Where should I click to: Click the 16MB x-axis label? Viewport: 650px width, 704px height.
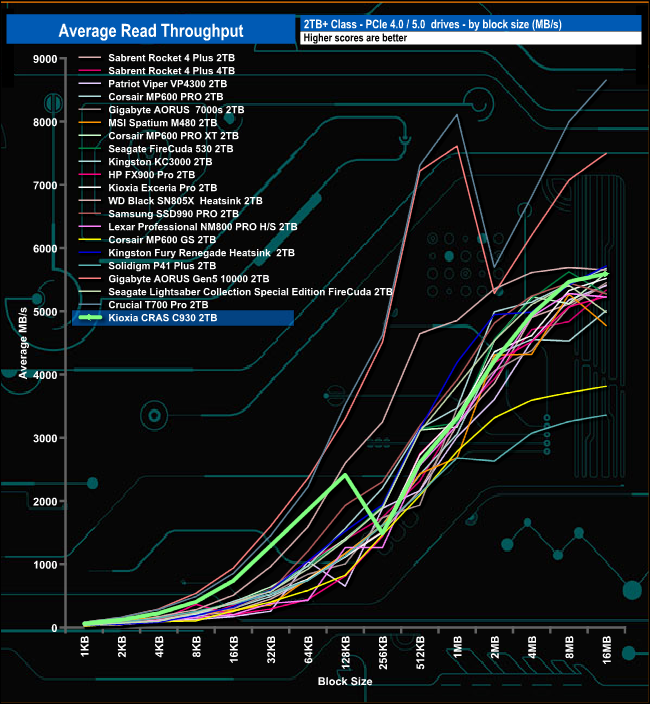(606, 650)
